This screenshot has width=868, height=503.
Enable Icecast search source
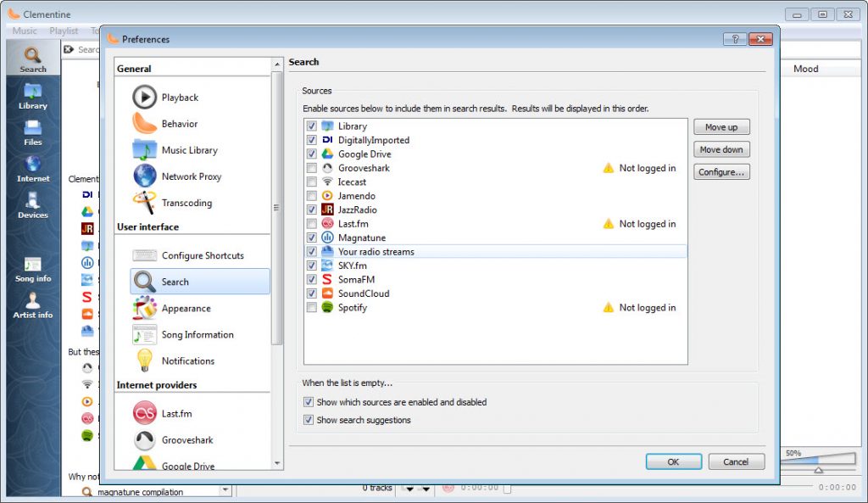(312, 182)
